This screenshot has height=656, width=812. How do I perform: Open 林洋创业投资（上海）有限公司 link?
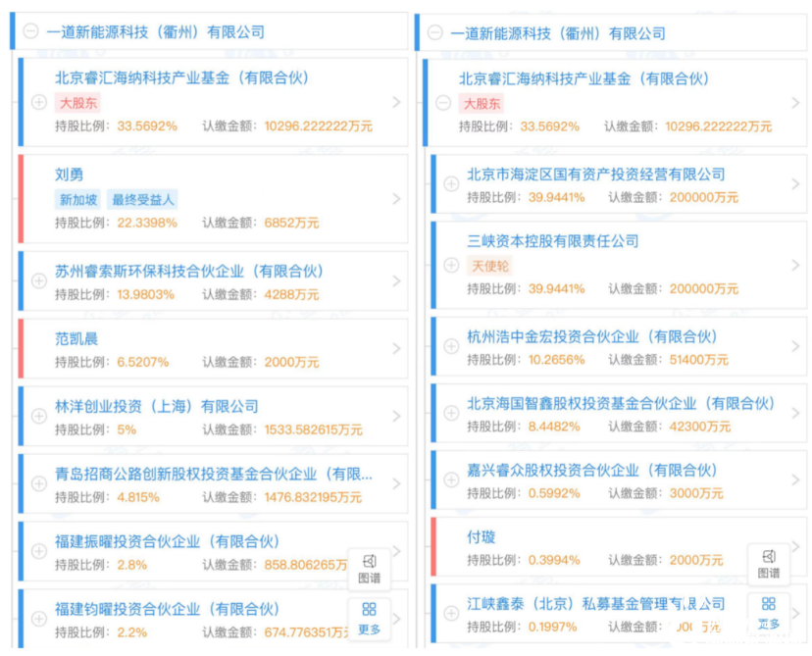tap(156, 406)
